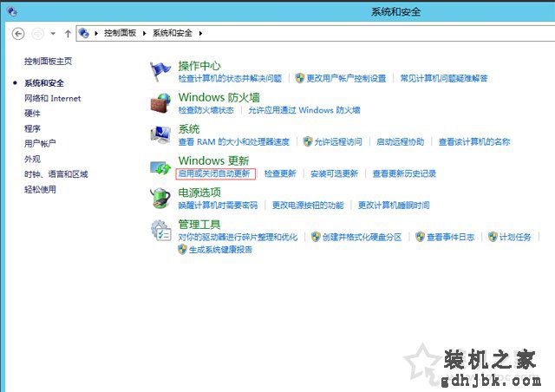
Task: Click 创建并格式化硬盘分区 link
Action: (362, 237)
